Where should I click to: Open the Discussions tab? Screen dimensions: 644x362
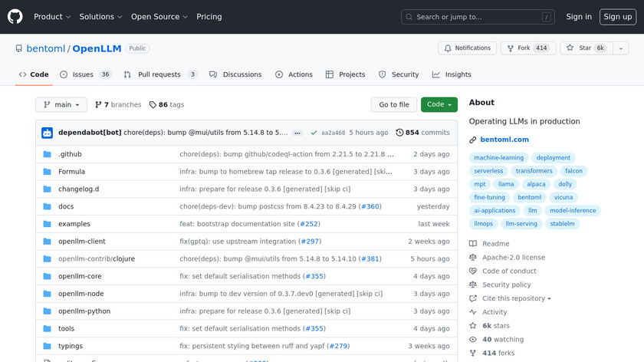235,74
